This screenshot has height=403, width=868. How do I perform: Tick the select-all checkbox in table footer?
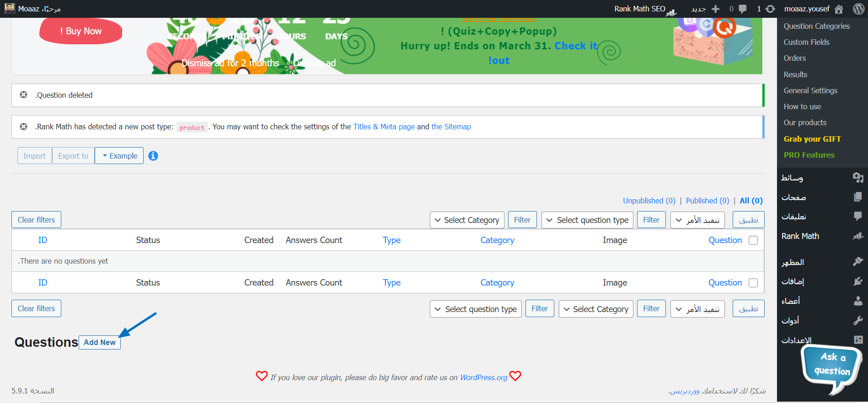pyautogui.click(x=753, y=283)
